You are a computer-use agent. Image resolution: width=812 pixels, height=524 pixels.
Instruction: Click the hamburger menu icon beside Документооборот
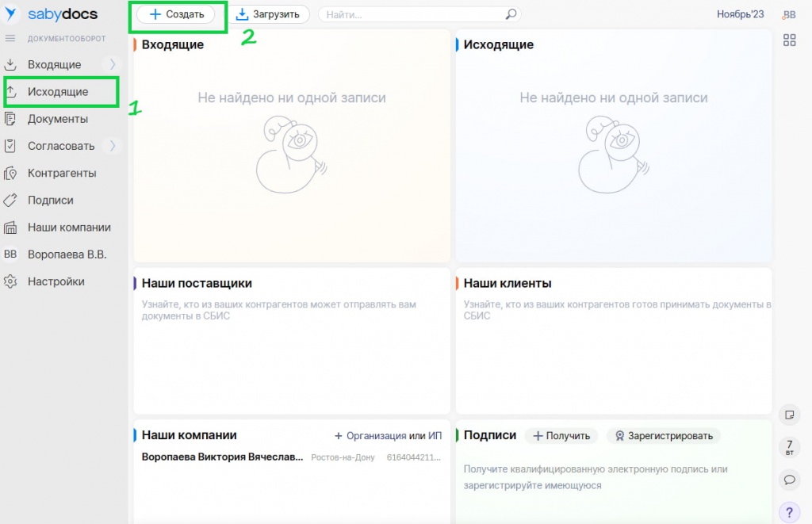point(10,38)
